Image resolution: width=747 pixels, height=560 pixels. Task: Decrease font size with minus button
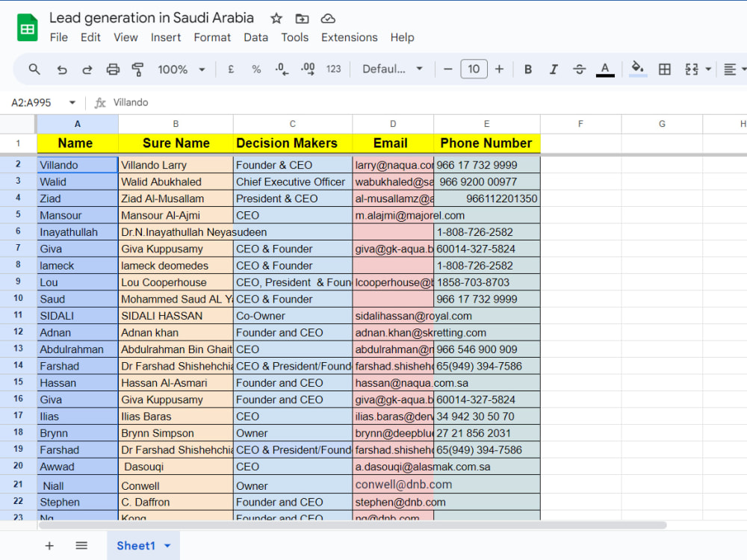(447, 69)
